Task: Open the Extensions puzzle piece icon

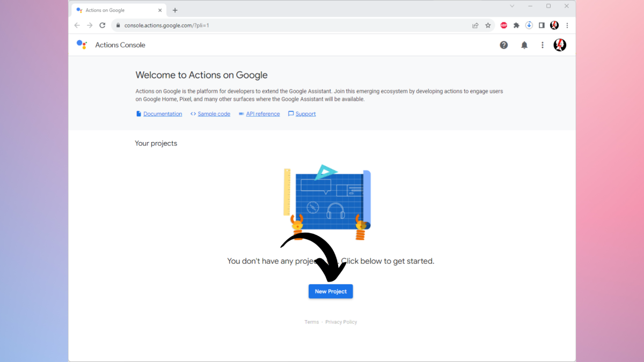Action: tap(516, 25)
